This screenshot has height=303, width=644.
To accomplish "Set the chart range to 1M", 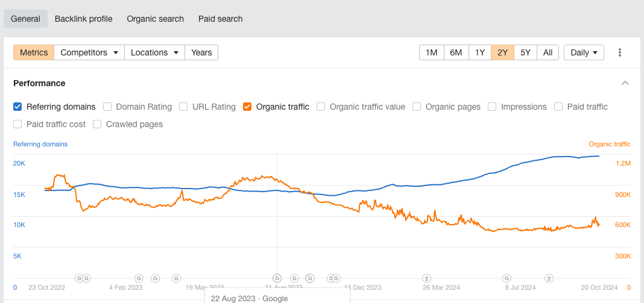I will pos(431,52).
